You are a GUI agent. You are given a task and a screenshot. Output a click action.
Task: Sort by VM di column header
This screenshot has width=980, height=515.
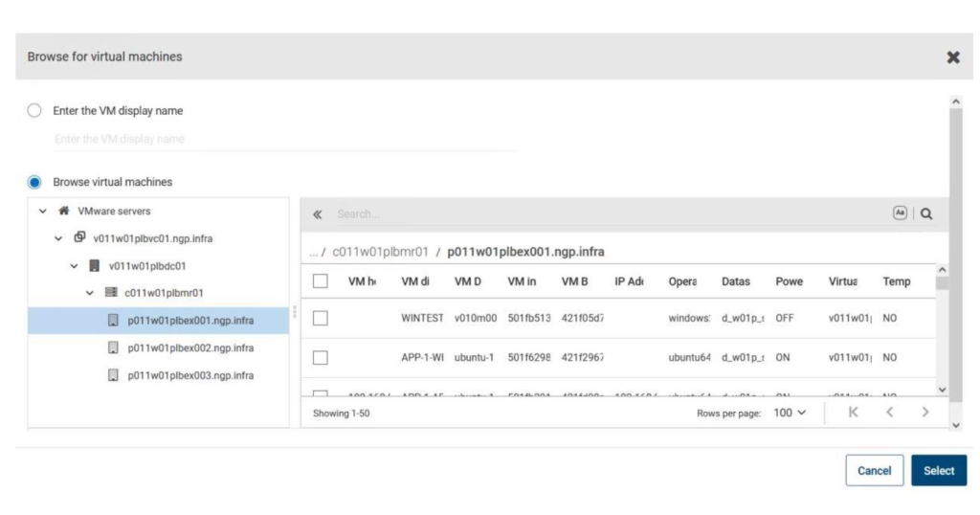coord(415,281)
